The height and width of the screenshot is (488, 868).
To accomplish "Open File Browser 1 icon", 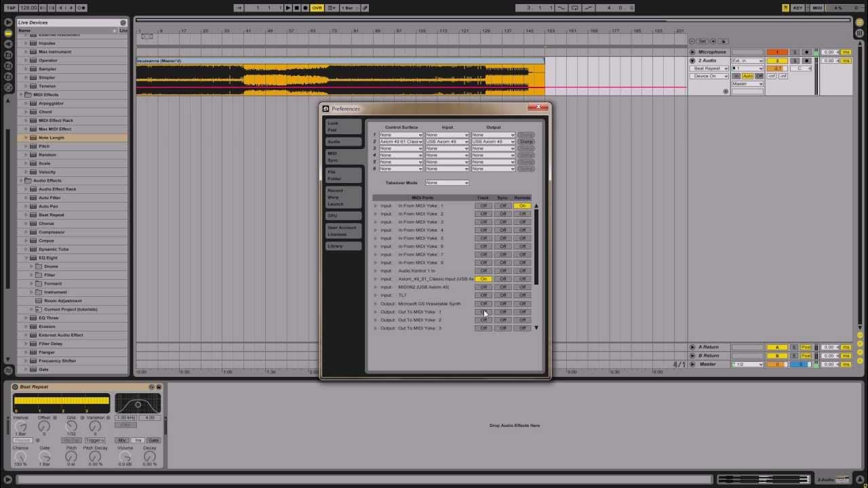I will [8, 55].
